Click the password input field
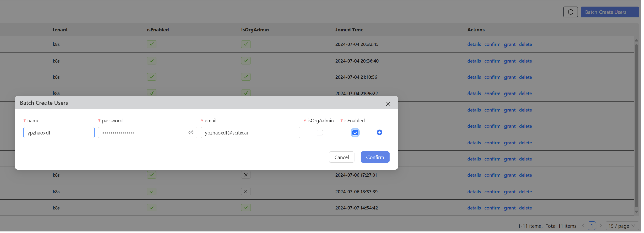Screen dimensions: 644x233 (147, 132)
